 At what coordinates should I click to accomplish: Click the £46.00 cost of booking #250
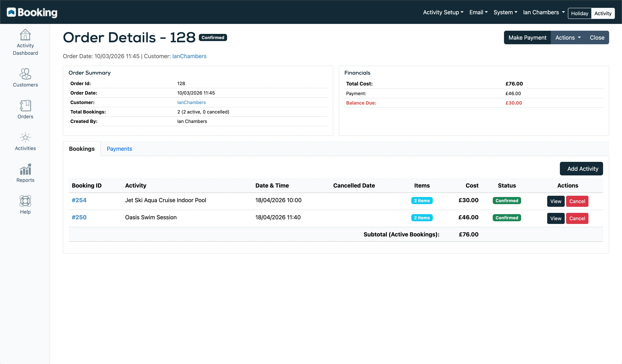[x=468, y=217]
